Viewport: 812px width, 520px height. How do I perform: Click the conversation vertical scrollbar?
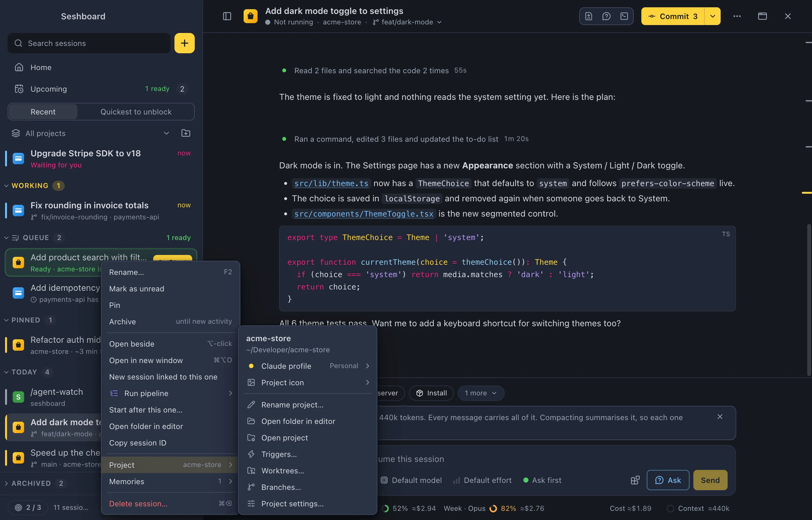(809, 300)
